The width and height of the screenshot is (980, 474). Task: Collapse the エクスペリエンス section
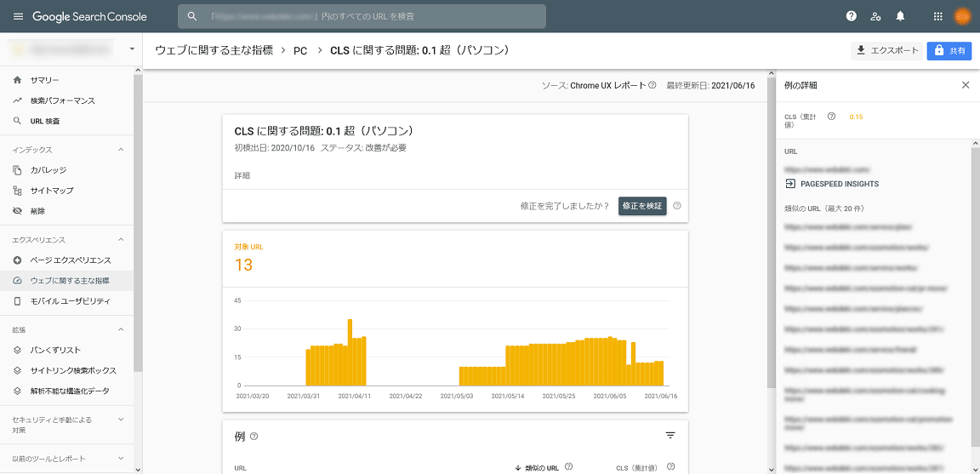click(x=120, y=240)
